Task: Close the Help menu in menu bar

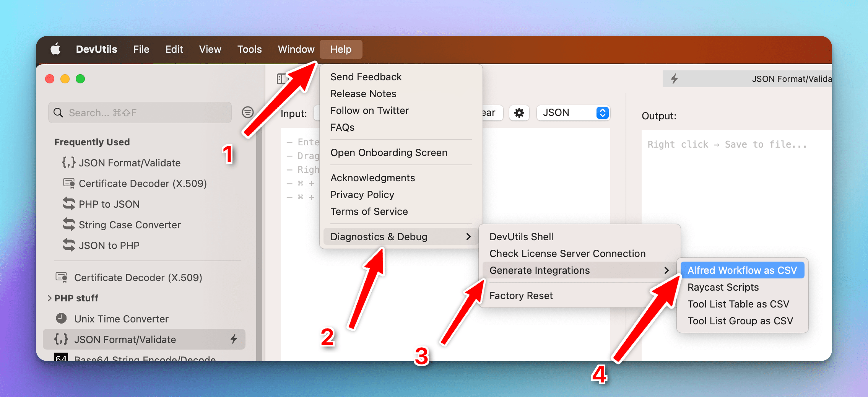Action: 341,49
